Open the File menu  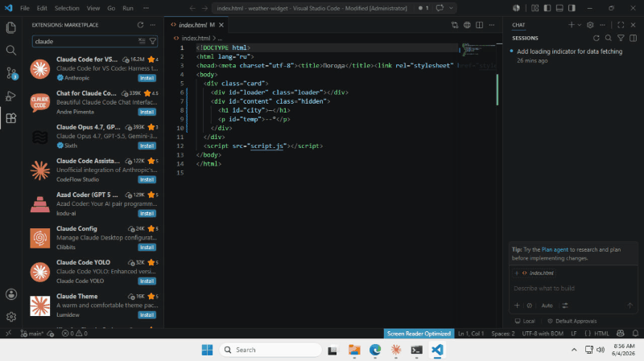[25, 8]
